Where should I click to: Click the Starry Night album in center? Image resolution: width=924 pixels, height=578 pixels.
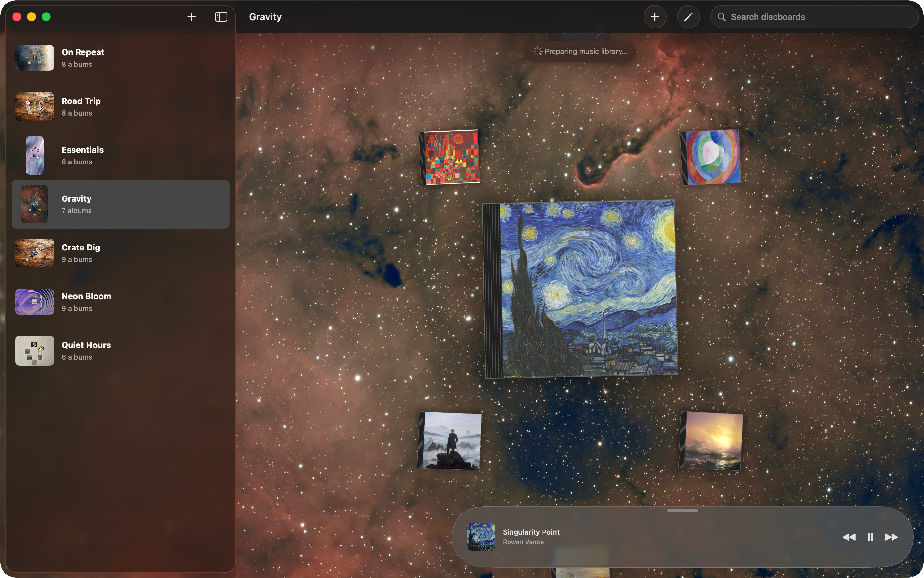(580, 289)
